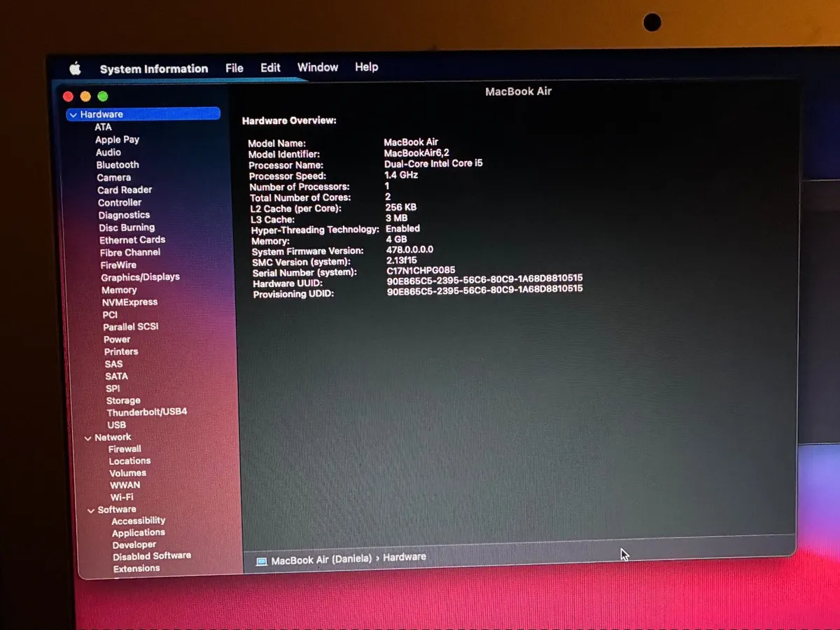840x630 pixels.
Task: Select Controller in the sidebar
Action: click(x=120, y=202)
